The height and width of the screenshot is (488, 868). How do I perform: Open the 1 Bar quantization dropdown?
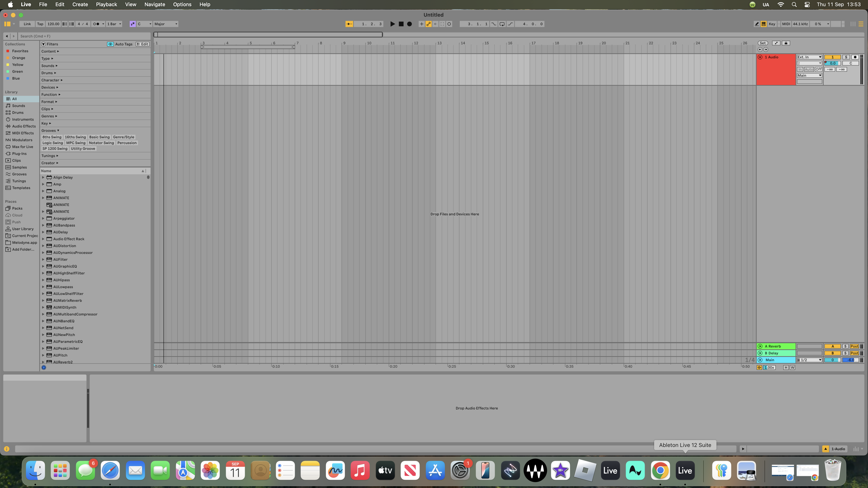pos(114,24)
